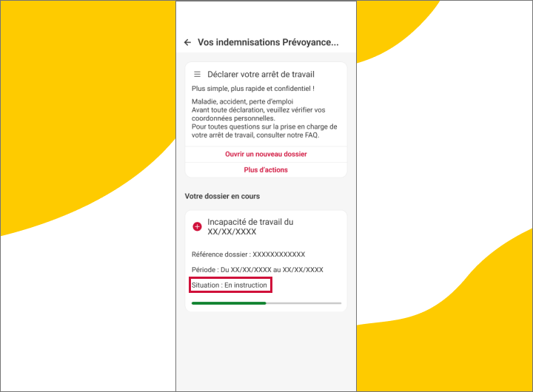Screen dimensions: 533x392
Task: Click the Situation : En instruction status
Action: pos(229,285)
